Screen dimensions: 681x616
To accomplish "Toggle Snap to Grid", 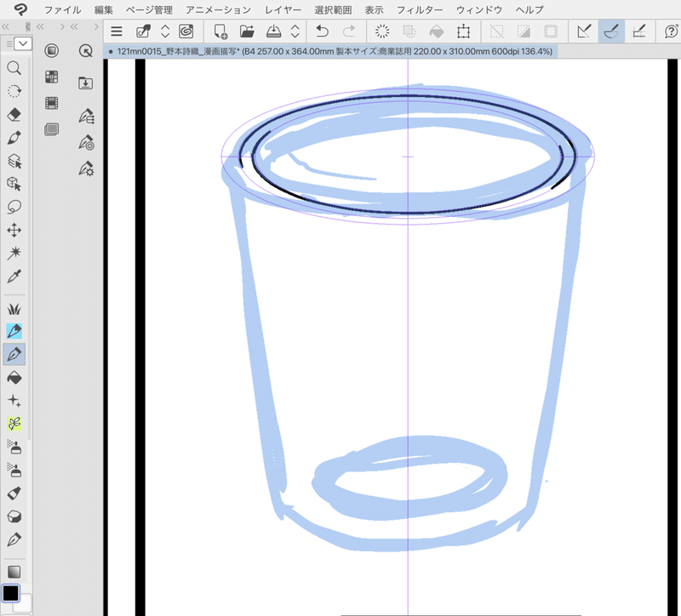I will [x=638, y=31].
